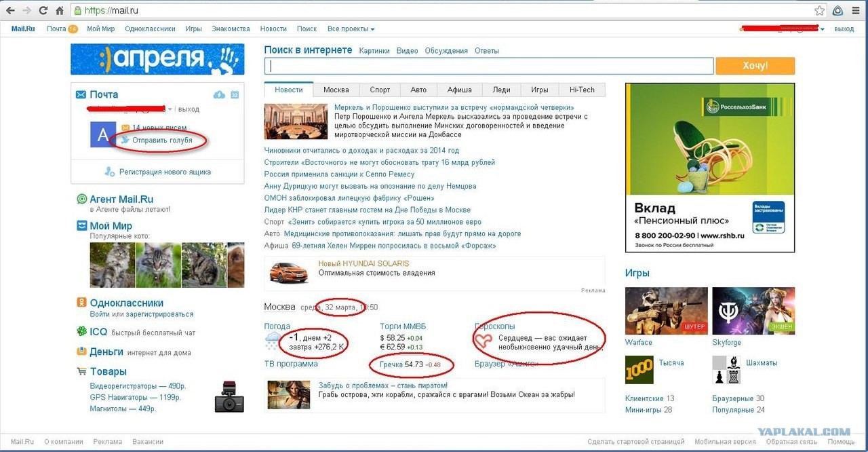
Task: Expand the mailbox address dropdown in Почта box
Action: pyautogui.click(x=170, y=109)
